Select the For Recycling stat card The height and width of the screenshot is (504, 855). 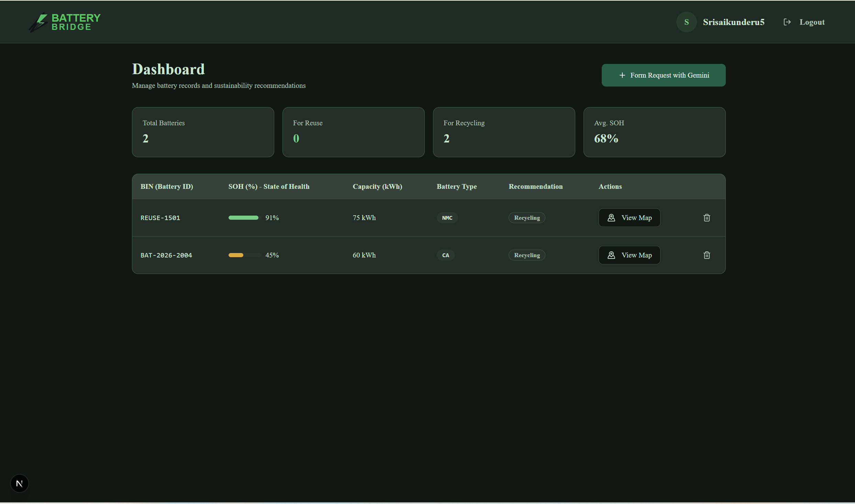coord(503,132)
